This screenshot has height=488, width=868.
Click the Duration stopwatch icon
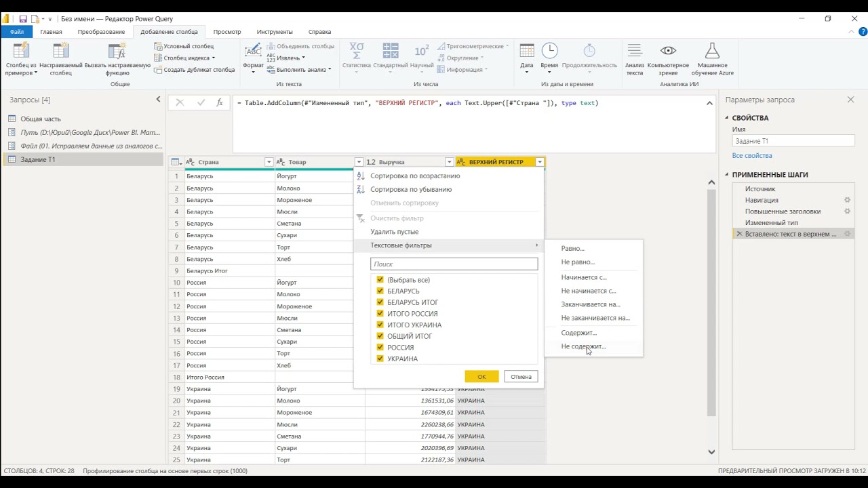click(x=589, y=51)
